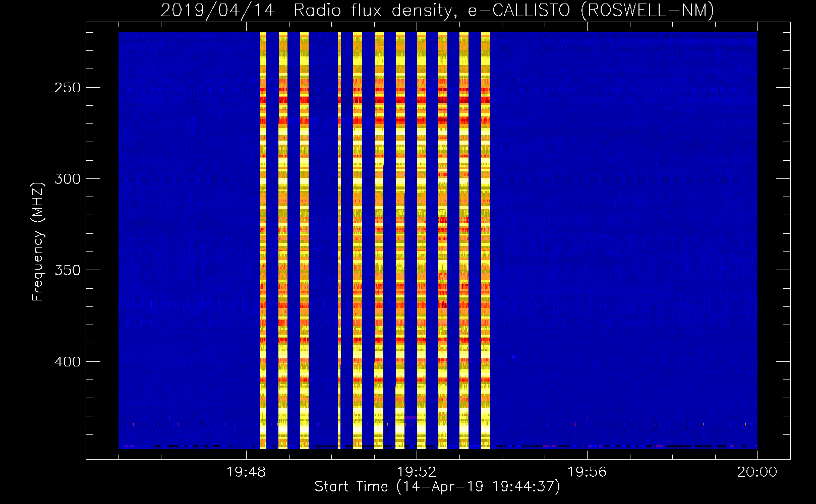The width and height of the screenshot is (816, 504).
Task: Pick the 400 frequency tick label
Action: (68, 362)
